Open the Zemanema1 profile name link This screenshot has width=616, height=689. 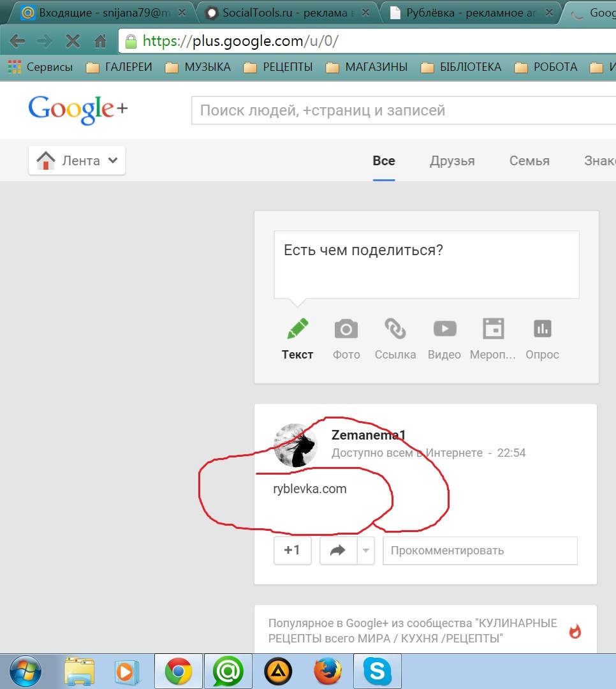(x=368, y=435)
